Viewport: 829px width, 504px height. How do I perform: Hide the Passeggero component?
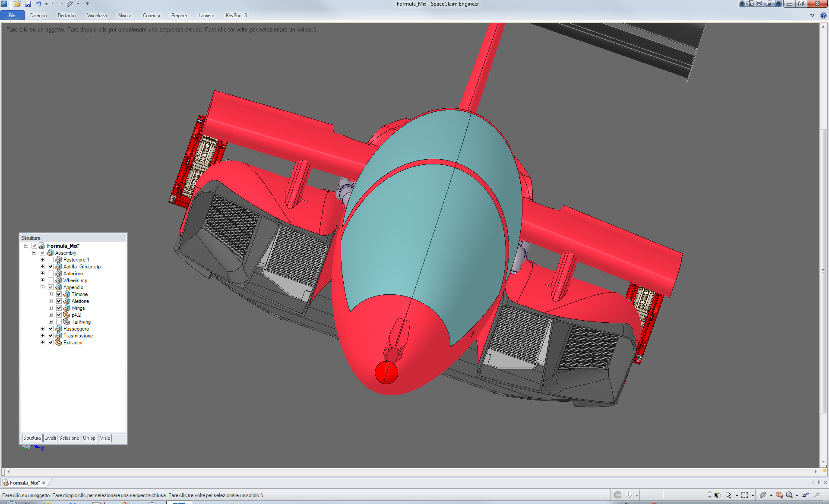pos(51,329)
